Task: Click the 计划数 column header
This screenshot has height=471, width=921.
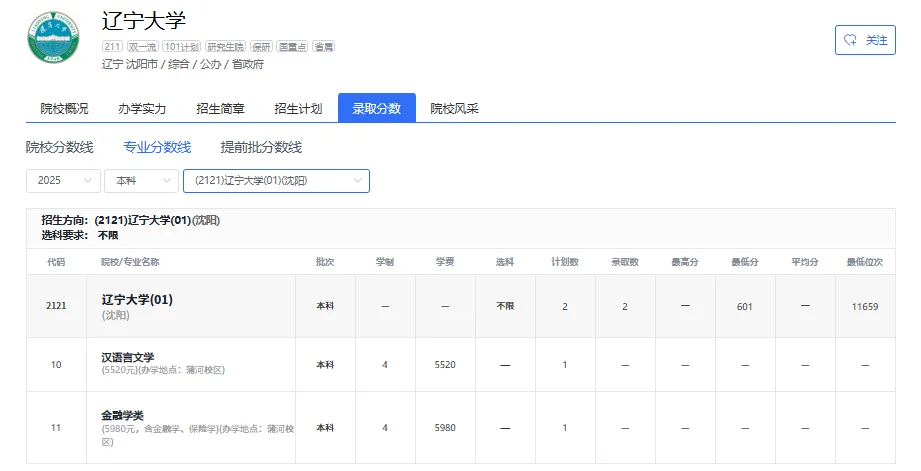Action: click(565, 262)
